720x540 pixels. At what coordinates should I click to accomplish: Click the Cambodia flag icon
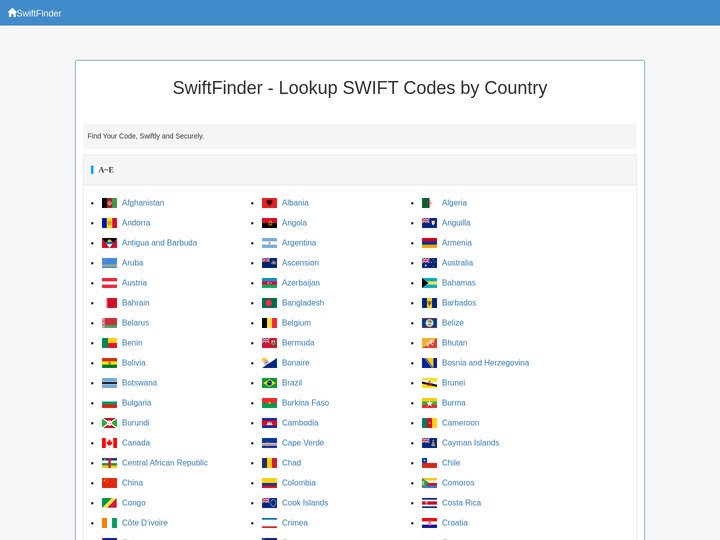(x=270, y=423)
